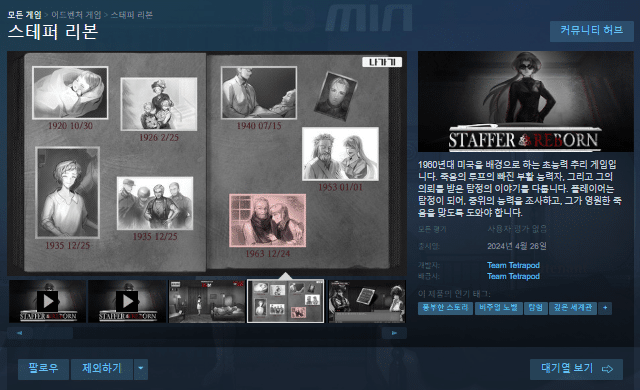Screen dimensions: 640x390
Task: Click the release date 2024년 4월 26일
Action: coord(517,246)
